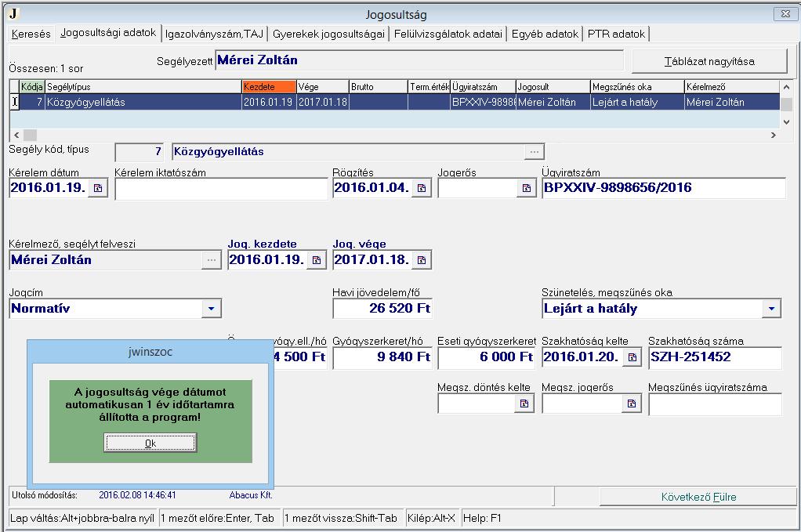
Task: Click the Táblázat nagyítása button
Action: (709, 62)
